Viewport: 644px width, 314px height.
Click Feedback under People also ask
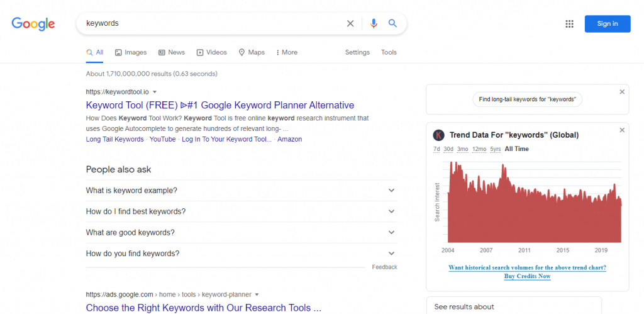[384, 267]
